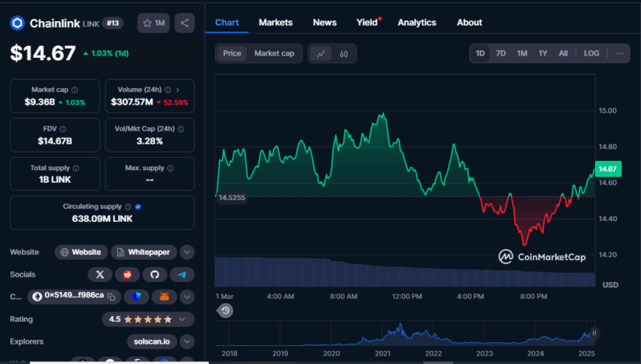Add Chainlink to watchlist with star button
This screenshot has height=364, width=641.
click(153, 23)
